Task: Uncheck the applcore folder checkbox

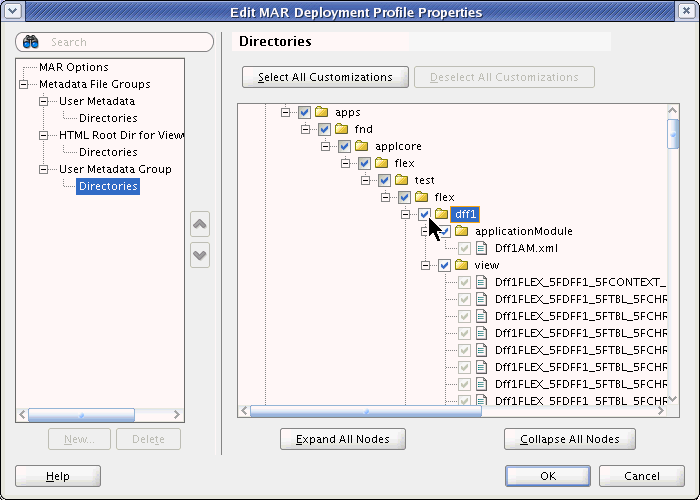Action: 344,146
